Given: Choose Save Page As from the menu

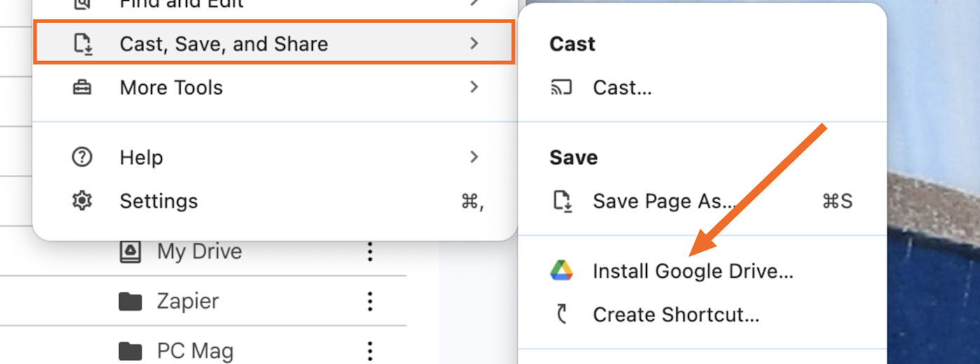Looking at the screenshot, I should click(664, 202).
